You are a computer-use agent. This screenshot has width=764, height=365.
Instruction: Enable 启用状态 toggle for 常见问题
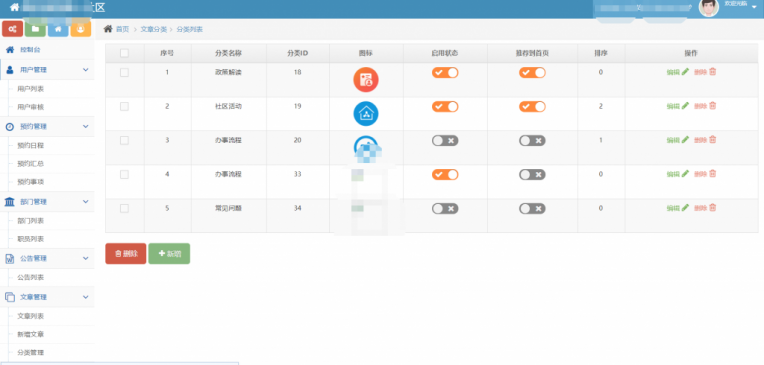coord(445,209)
